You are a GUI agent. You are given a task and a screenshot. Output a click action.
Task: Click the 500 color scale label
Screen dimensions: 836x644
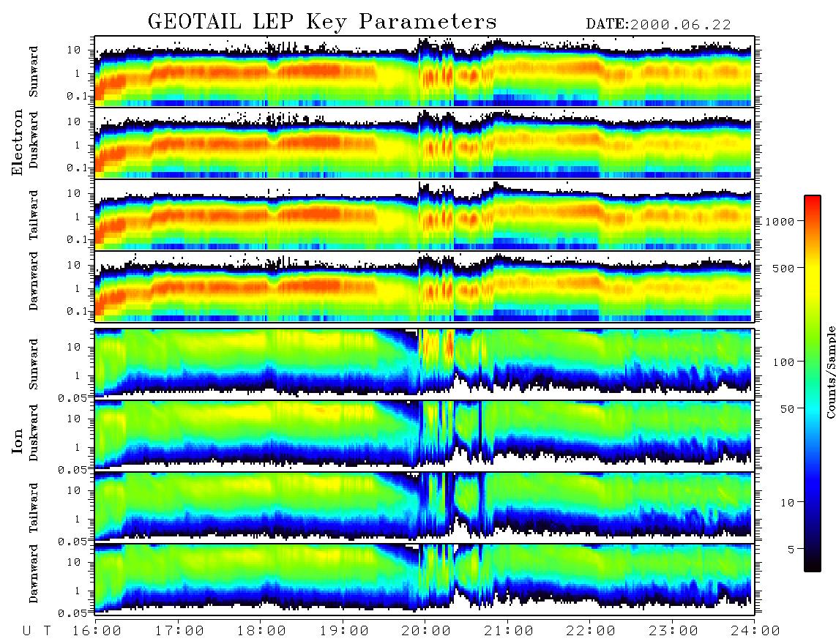(784, 268)
